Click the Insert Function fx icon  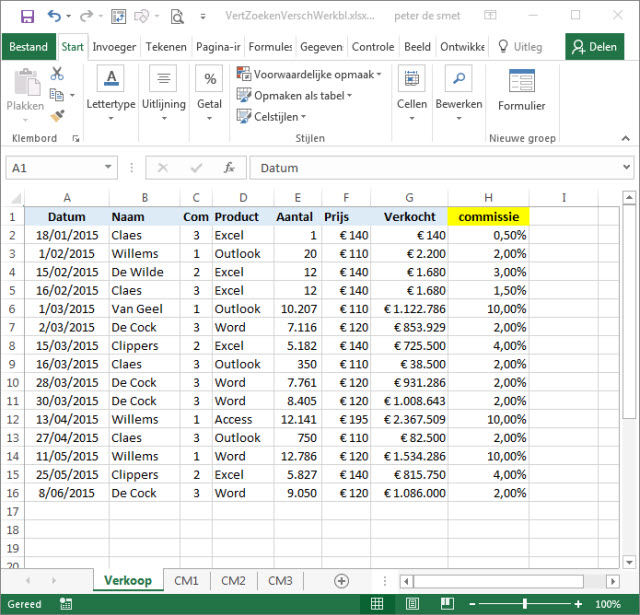[229, 168]
